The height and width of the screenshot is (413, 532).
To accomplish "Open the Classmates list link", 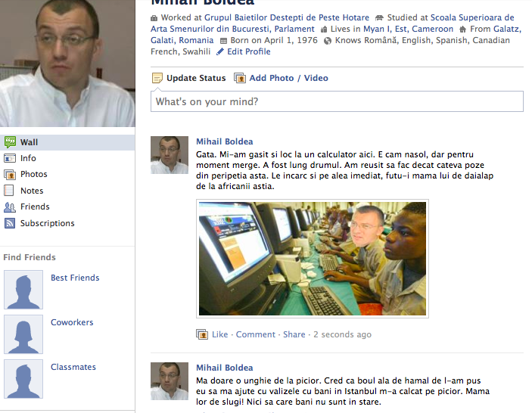I will [73, 367].
